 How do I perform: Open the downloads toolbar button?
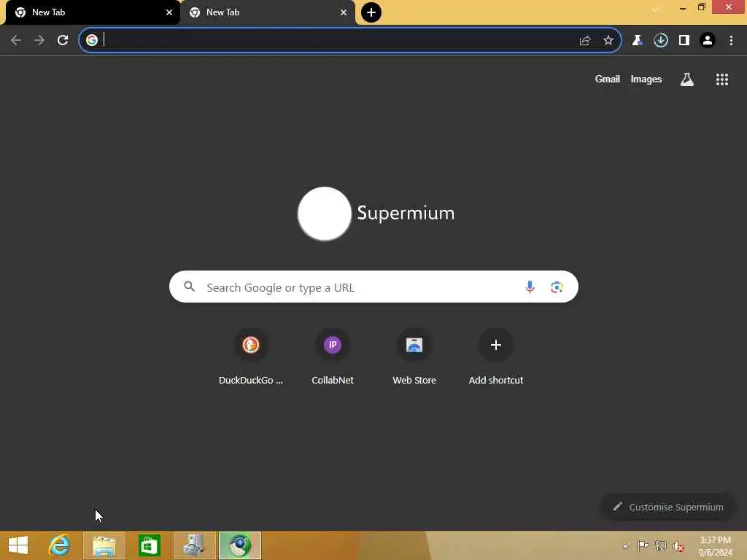[661, 41]
